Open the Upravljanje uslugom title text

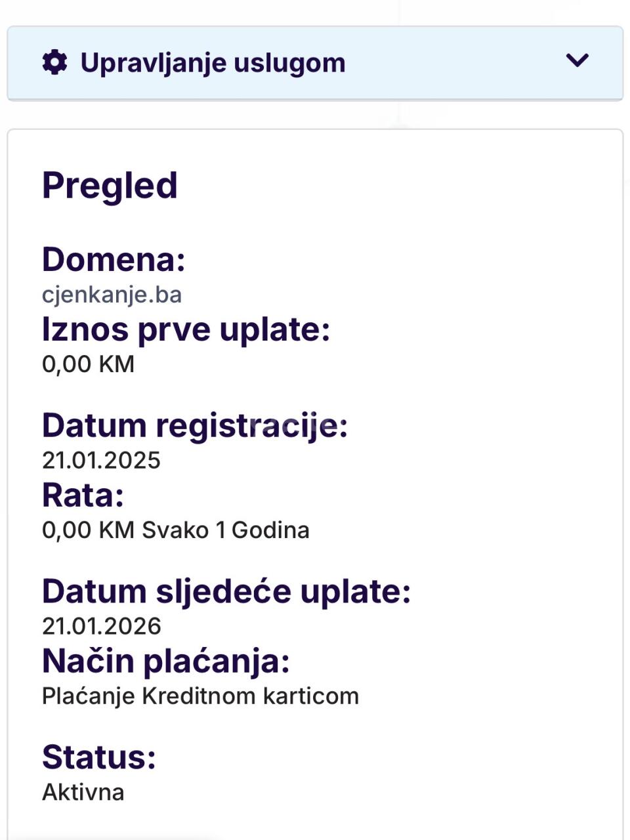click(213, 63)
